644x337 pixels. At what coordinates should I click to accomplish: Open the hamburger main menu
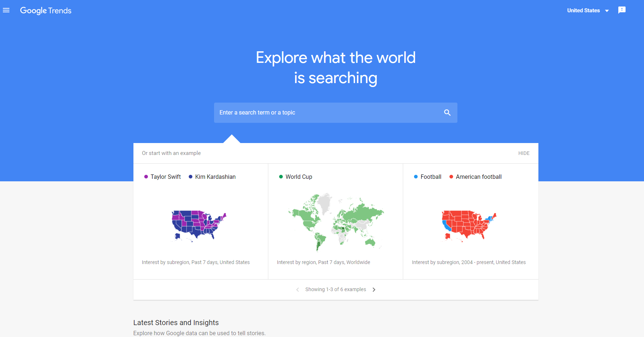[x=6, y=10]
